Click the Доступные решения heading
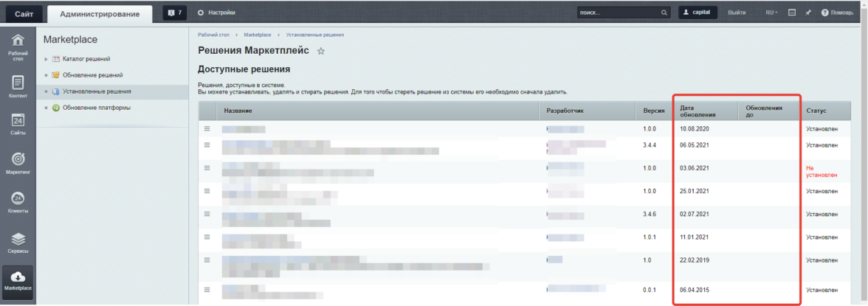The height and width of the screenshot is (306, 868). pyautogui.click(x=244, y=70)
